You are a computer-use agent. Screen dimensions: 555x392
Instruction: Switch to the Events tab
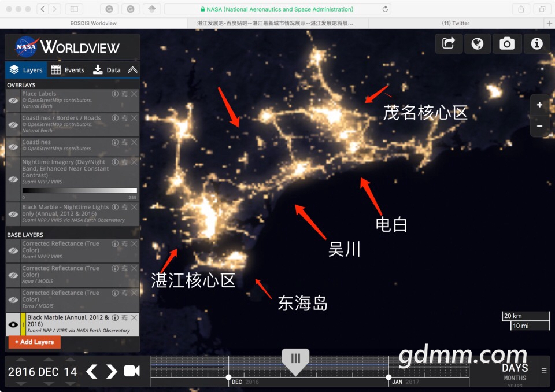pos(68,70)
